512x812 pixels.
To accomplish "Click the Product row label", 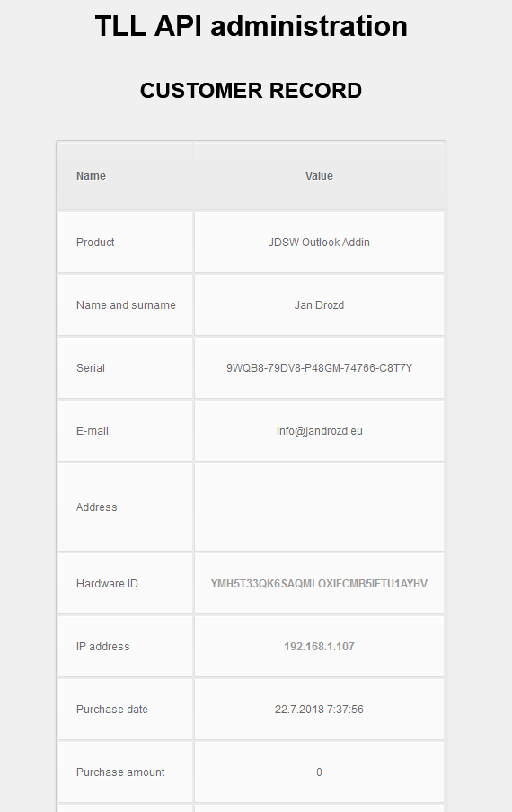I will point(95,243).
